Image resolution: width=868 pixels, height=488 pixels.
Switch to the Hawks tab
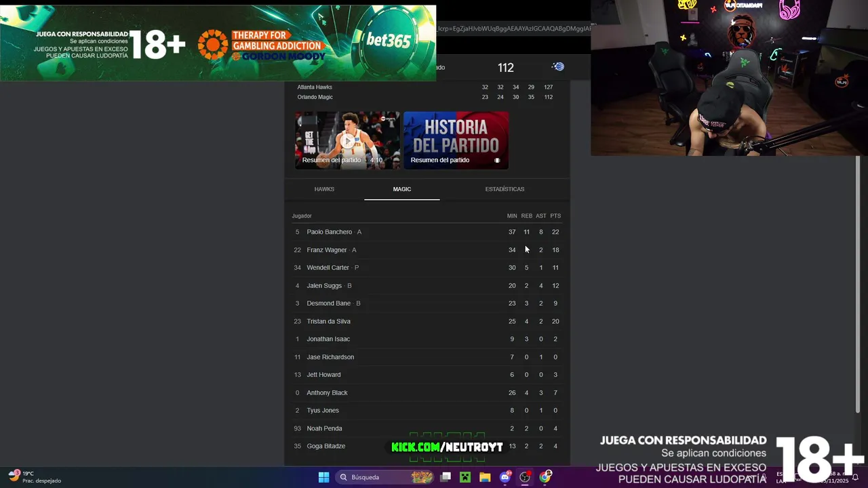(324, 189)
